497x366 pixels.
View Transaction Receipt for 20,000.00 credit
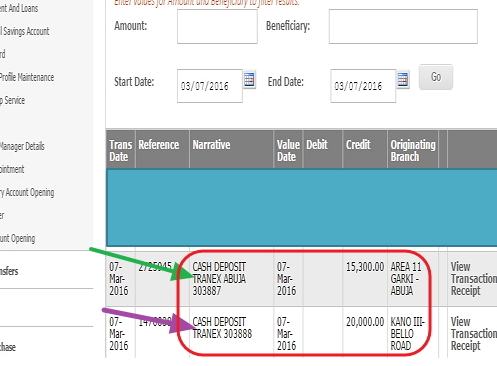tap(473, 334)
